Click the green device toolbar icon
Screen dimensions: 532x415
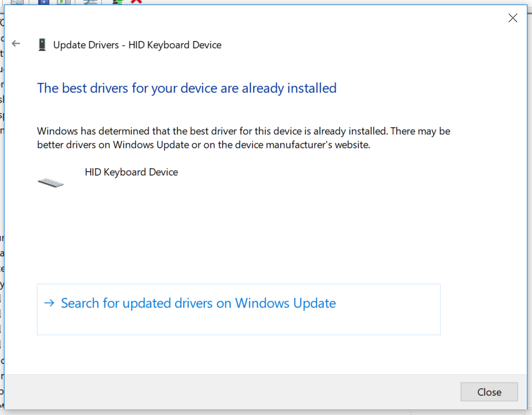(117, 3)
